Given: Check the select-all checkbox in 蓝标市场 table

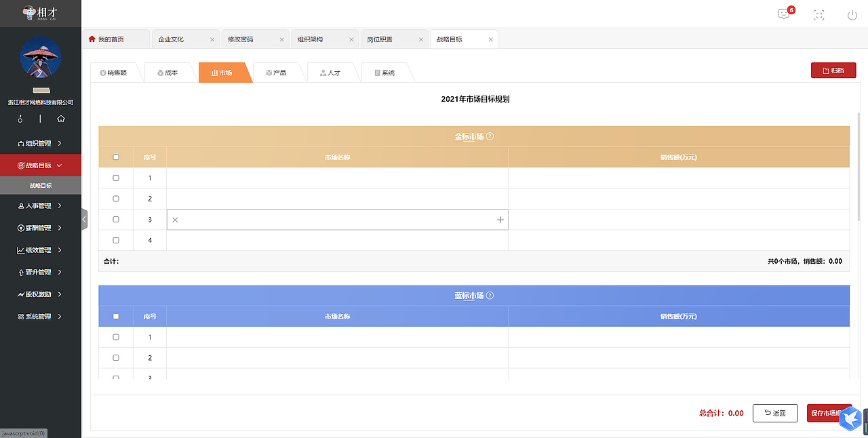Looking at the screenshot, I should (x=115, y=316).
